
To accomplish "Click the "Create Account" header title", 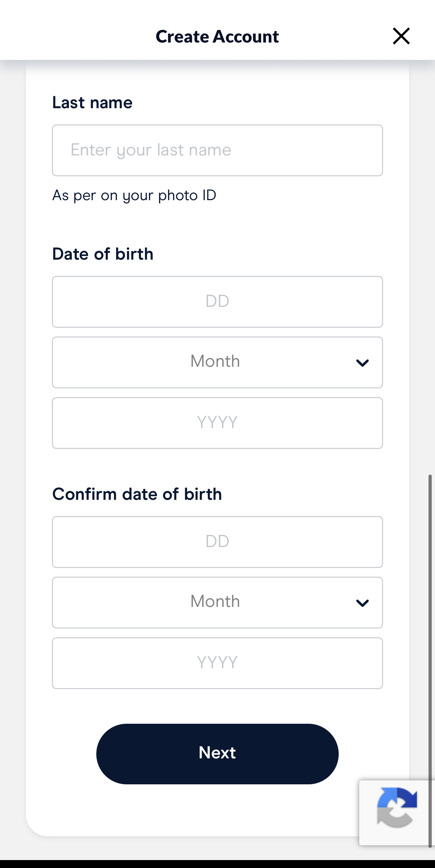I will 217,36.
